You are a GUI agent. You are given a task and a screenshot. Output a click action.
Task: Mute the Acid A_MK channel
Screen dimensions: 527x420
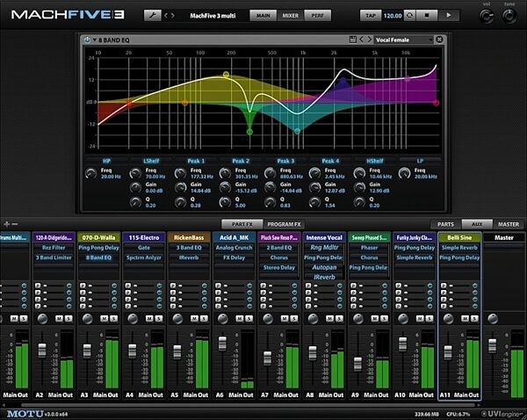pyautogui.click(x=239, y=318)
